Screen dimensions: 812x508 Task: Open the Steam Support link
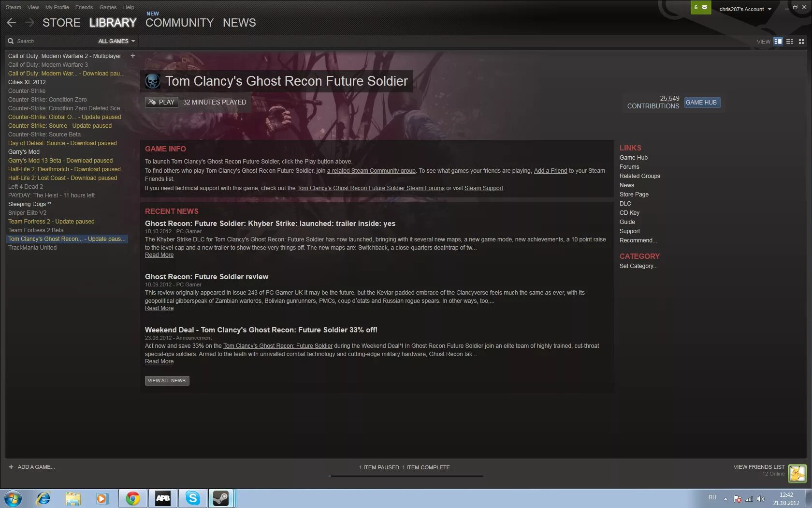484,188
